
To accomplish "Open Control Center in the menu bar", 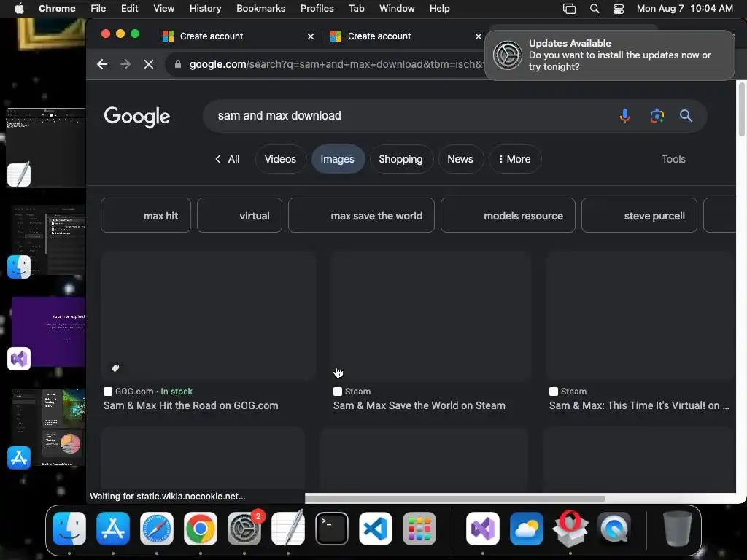I will [x=619, y=9].
